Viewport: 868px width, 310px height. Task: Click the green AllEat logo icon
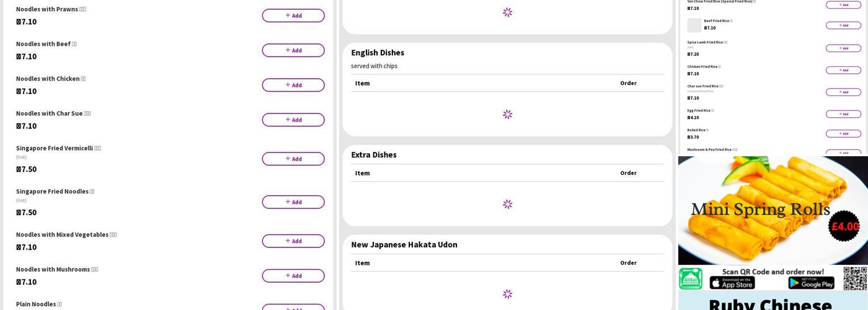click(x=691, y=279)
